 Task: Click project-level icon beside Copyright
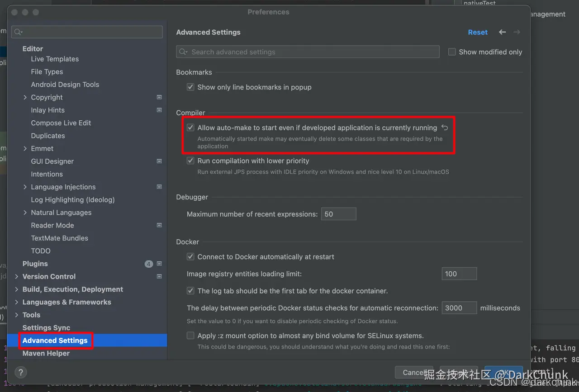159,97
